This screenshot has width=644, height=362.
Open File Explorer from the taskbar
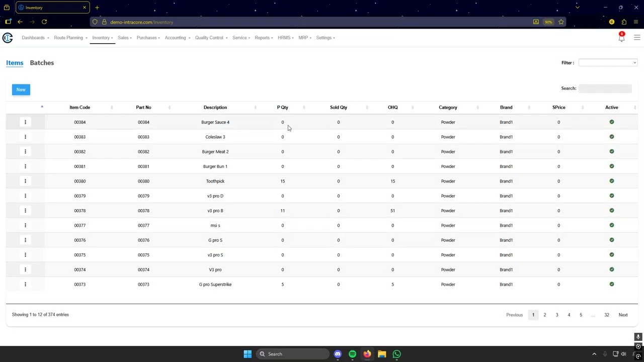382,354
